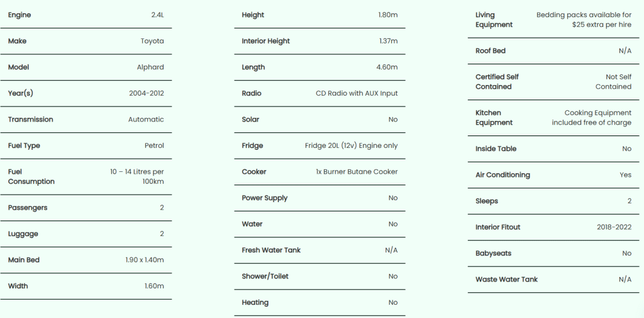The width and height of the screenshot is (644, 318).
Task: Select the Toyota make value
Action: tap(152, 41)
